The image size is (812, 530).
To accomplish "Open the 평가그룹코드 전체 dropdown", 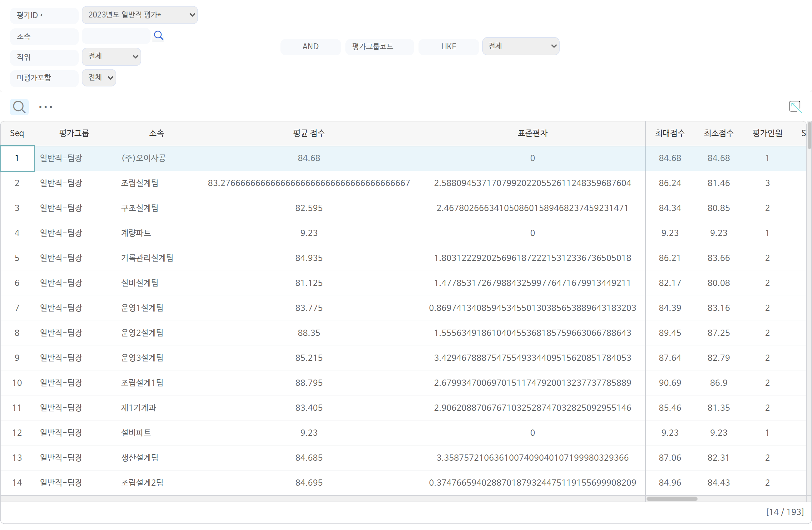I will 521,47.
